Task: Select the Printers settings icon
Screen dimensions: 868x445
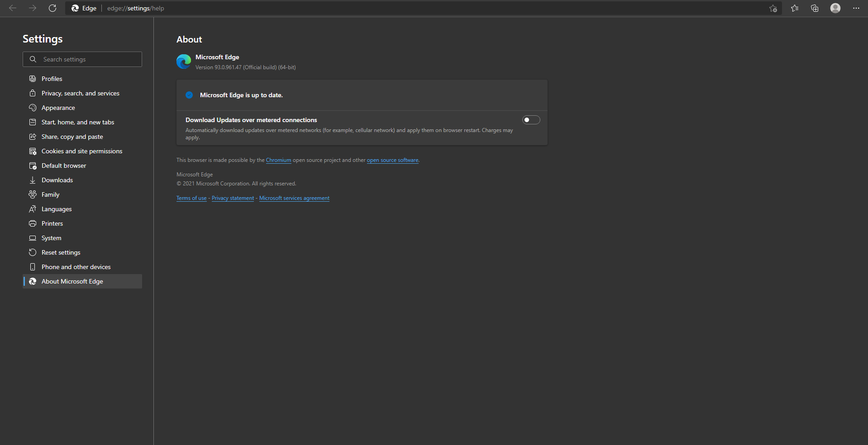Action: 33,223
